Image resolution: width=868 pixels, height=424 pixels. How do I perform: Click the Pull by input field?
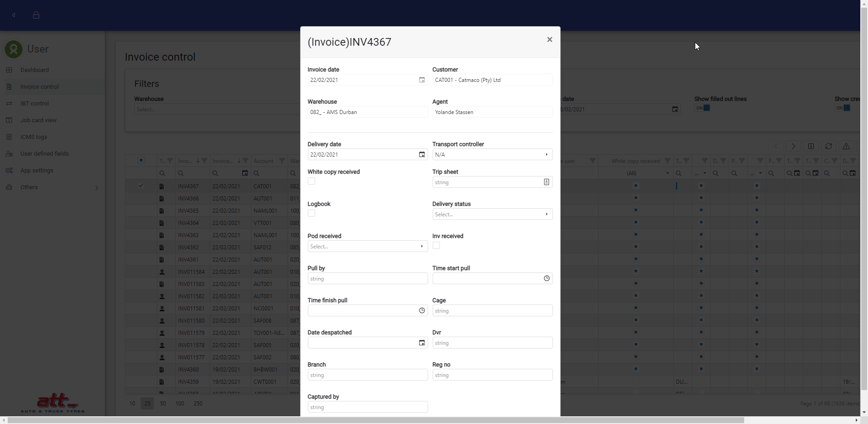367,279
